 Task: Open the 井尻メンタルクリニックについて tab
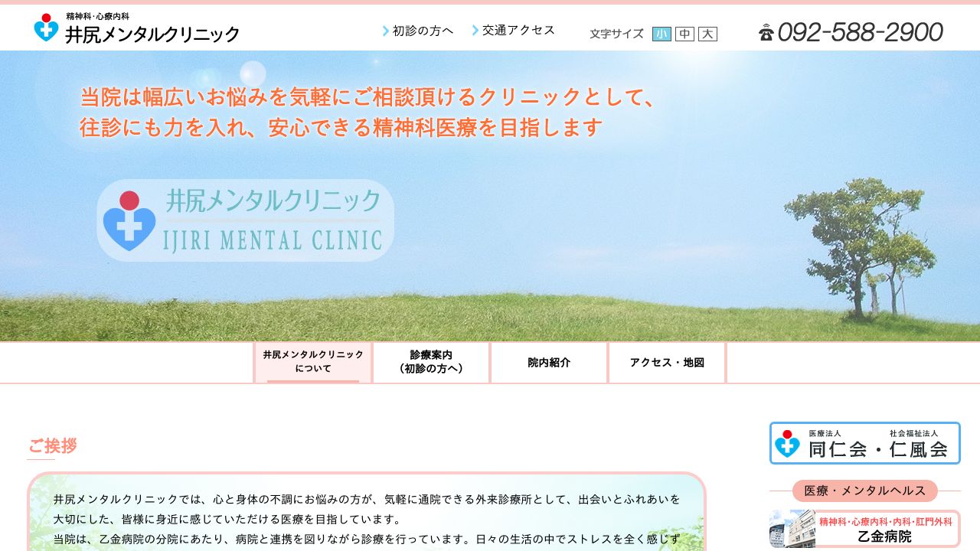click(312, 361)
